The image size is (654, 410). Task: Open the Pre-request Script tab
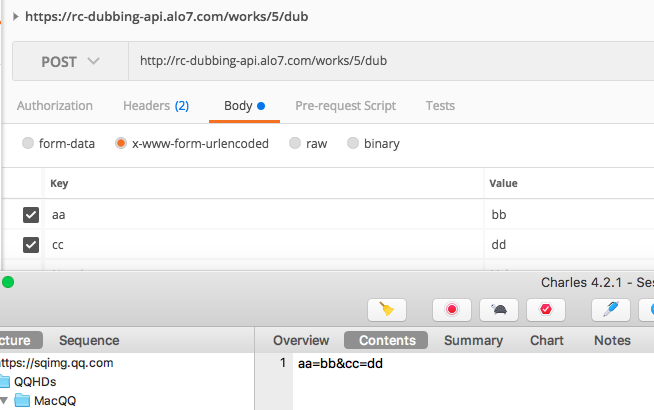pos(346,106)
